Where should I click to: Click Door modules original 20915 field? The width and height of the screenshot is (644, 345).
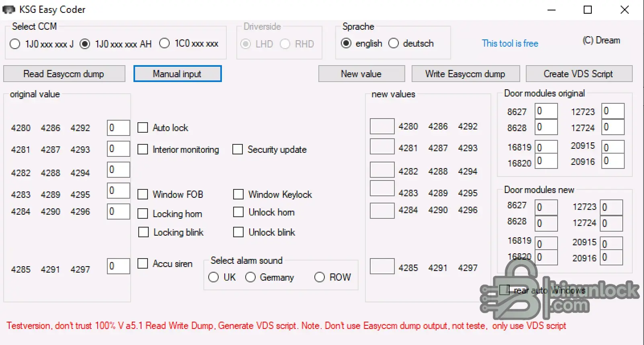click(613, 147)
